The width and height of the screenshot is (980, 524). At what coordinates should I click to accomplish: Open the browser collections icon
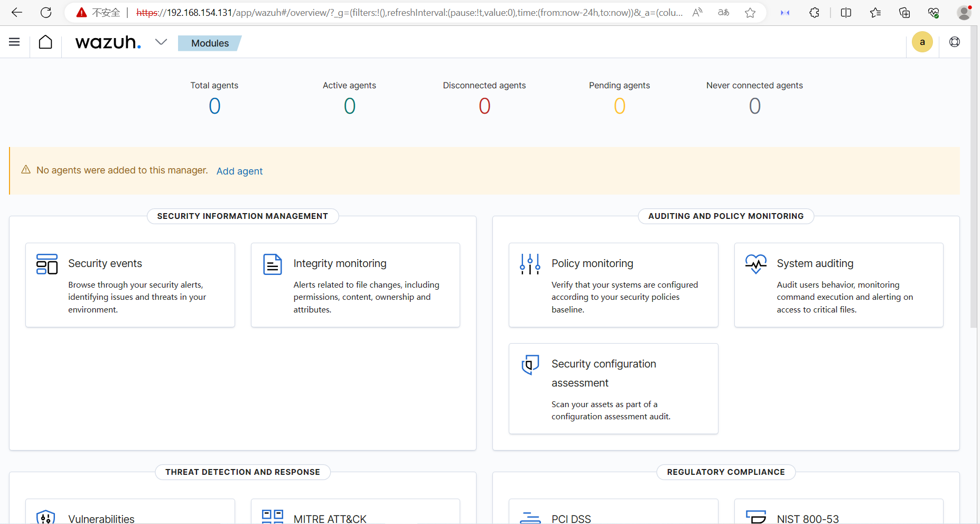click(904, 13)
